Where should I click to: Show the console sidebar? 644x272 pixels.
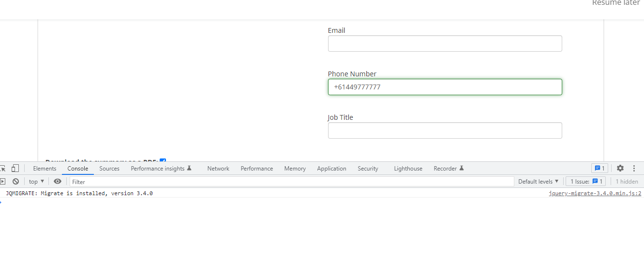pyautogui.click(x=3, y=182)
